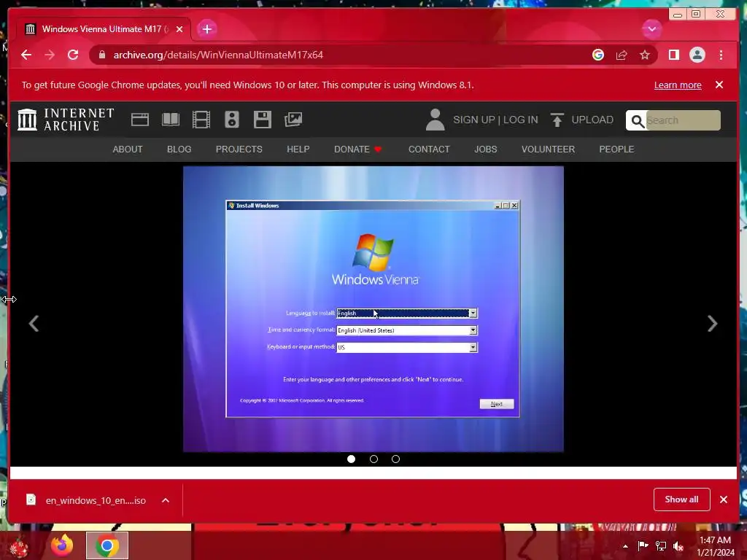Click the muted volume tray icon
This screenshot has height=560, width=747.
coord(678,546)
